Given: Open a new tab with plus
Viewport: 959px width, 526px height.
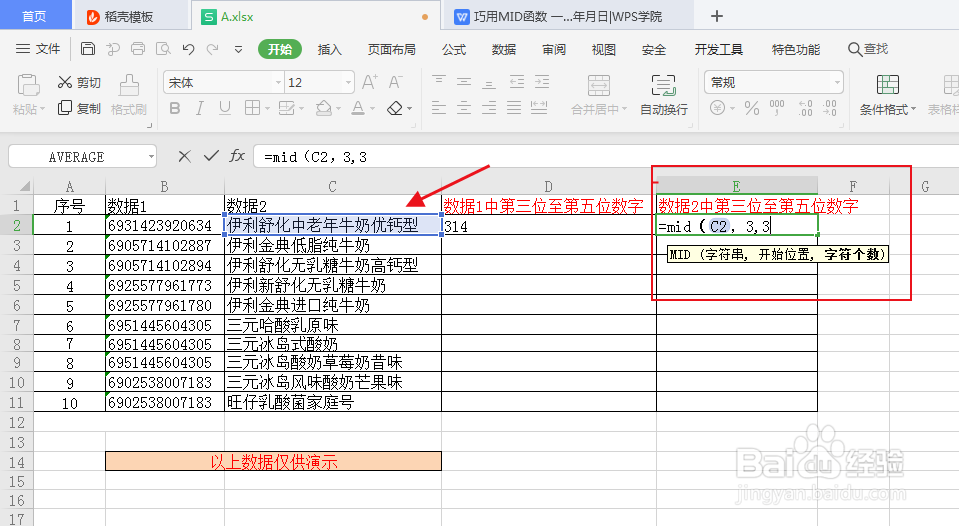Looking at the screenshot, I should [717, 16].
